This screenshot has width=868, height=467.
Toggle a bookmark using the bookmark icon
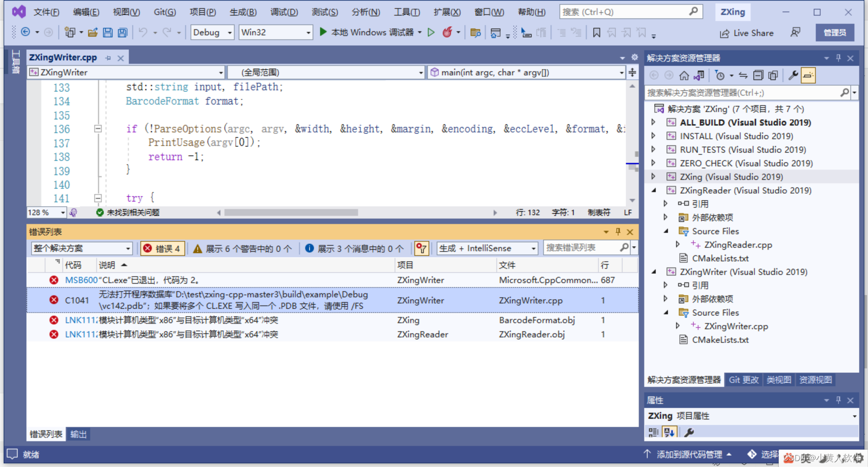pyautogui.click(x=596, y=32)
